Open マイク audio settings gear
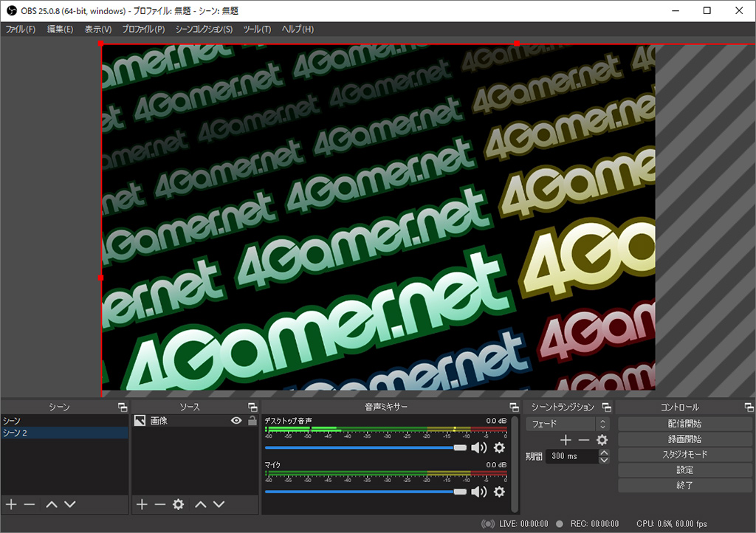This screenshot has height=533, width=756. click(x=500, y=492)
